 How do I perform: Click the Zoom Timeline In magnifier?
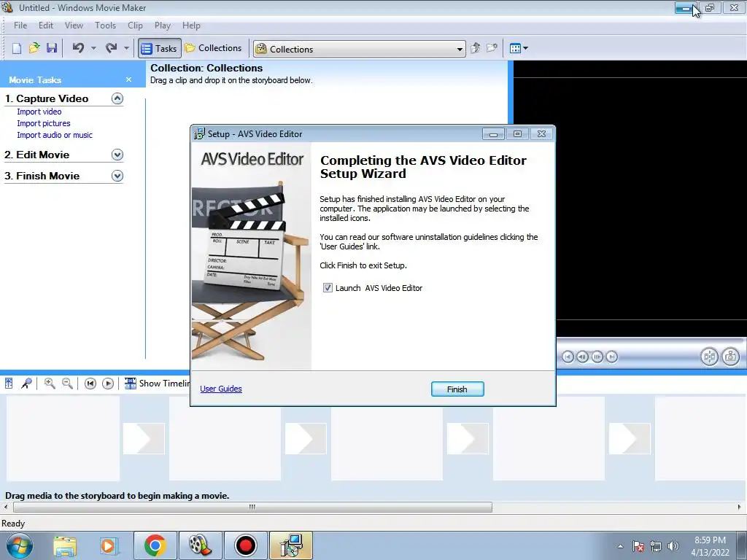(50, 384)
